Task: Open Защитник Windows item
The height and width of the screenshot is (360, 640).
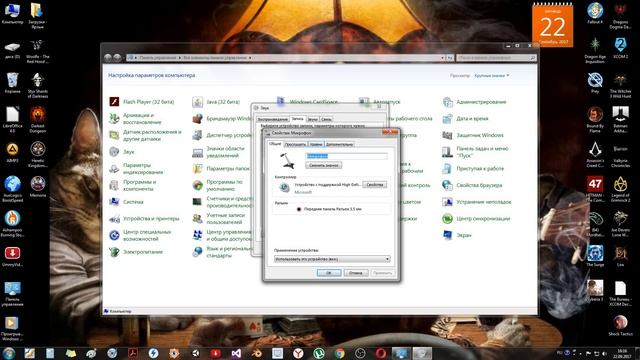Action: coord(473,135)
